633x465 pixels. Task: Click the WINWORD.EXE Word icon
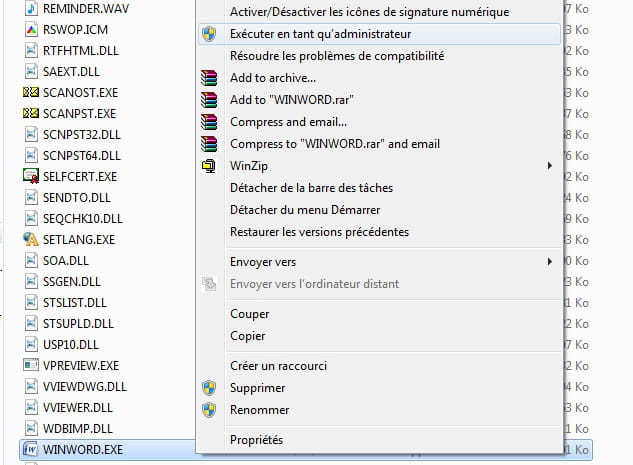click(31, 449)
